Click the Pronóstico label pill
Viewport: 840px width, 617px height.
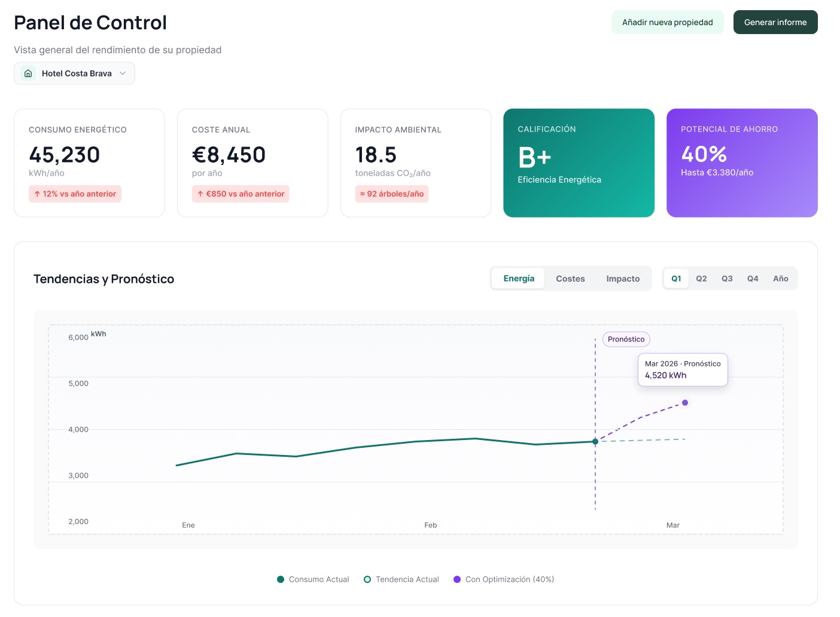(626, 339)
